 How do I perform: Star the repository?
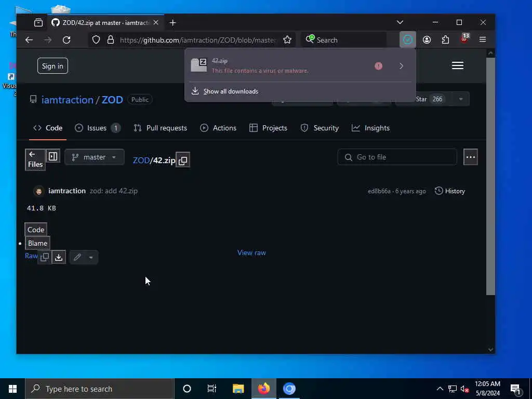[x=426, y=99]
